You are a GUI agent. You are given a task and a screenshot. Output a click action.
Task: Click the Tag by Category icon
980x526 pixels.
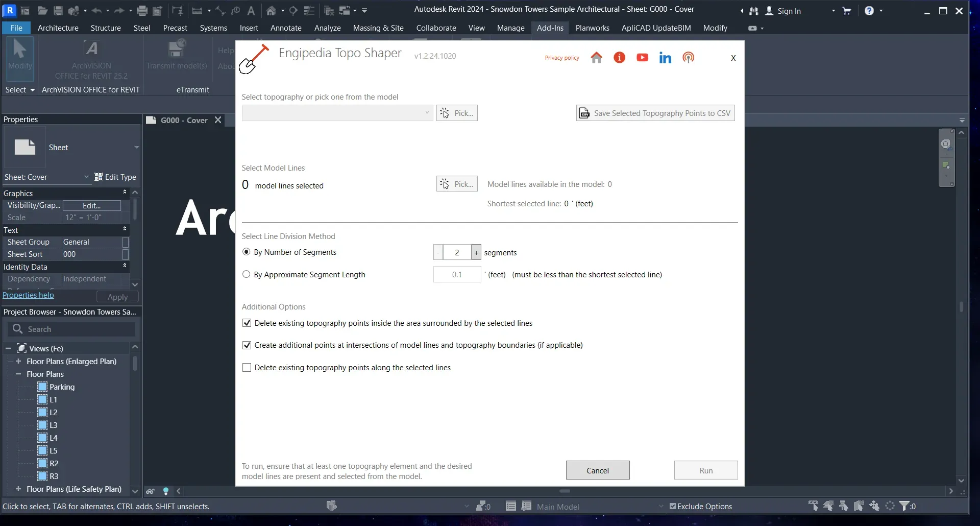coord(235,10)
